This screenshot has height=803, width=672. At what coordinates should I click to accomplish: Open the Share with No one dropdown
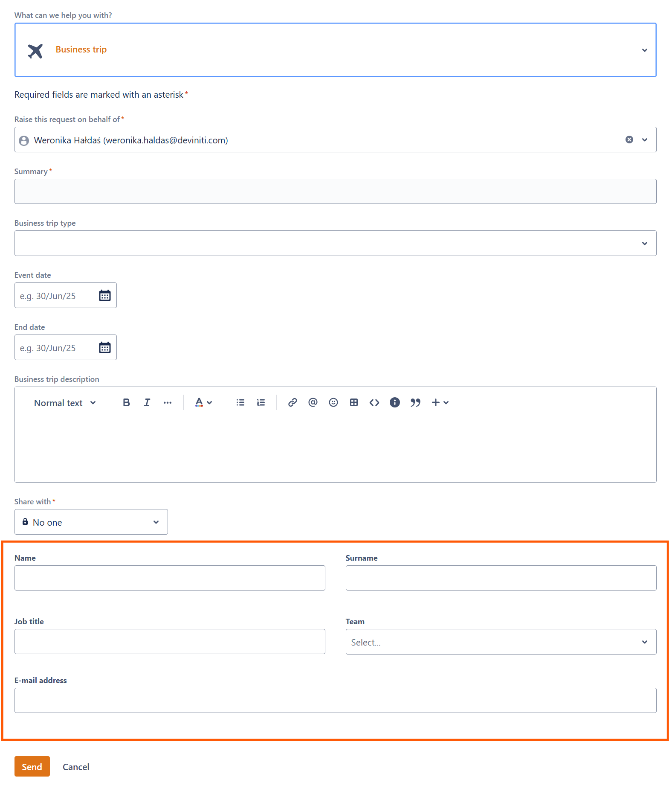click(x=91, y=522)
